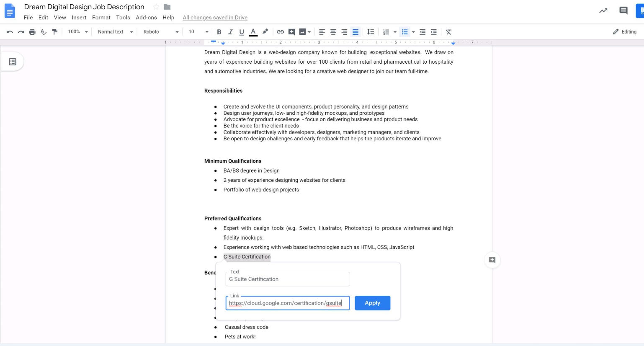Open the File menu

[28, 18]
